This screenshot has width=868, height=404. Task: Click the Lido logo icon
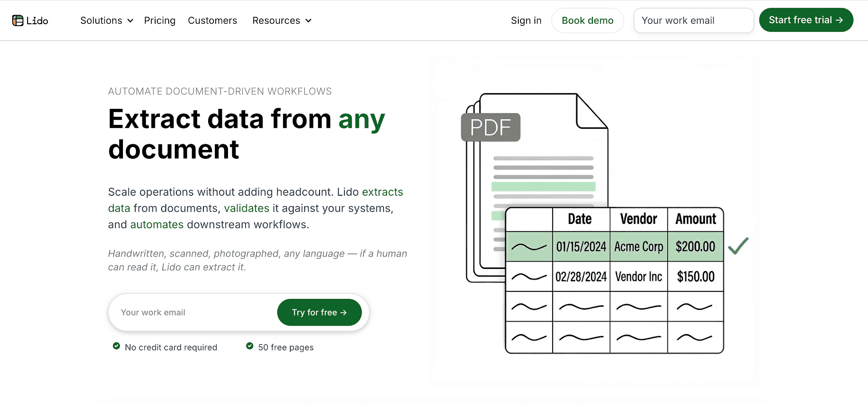18,20
